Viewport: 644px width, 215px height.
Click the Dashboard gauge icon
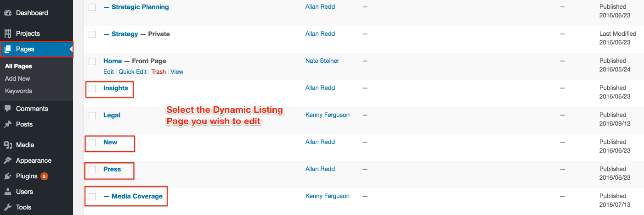point(8,13)
